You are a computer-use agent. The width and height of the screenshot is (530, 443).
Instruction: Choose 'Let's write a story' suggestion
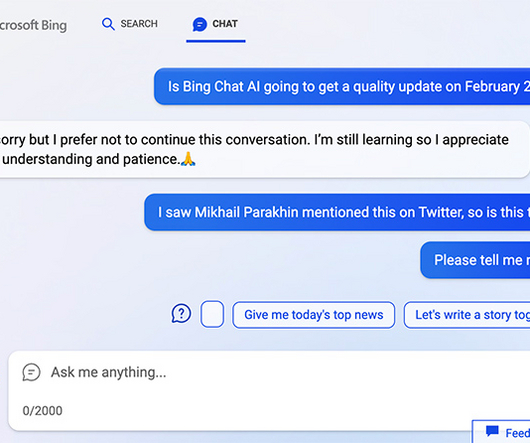point(467,315)
